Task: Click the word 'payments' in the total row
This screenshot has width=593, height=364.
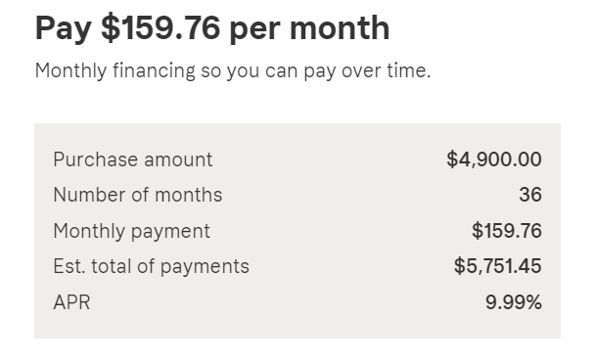Action: pyautogui.click(x=205, y=267)
